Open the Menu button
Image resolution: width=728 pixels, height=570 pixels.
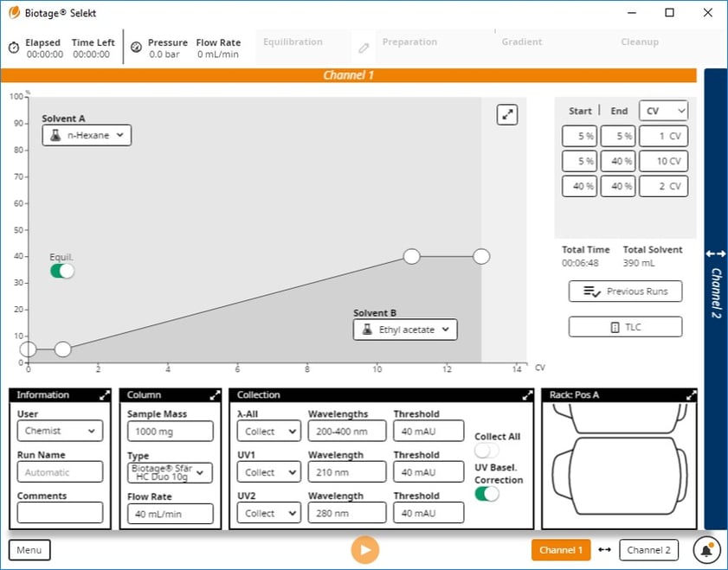click(x=29, y=550)
